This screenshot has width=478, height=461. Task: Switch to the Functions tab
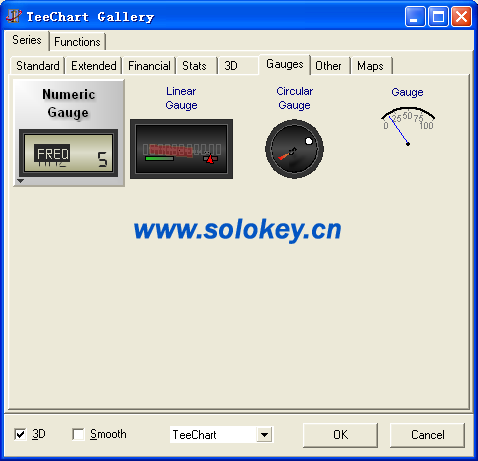pos(77,42)
